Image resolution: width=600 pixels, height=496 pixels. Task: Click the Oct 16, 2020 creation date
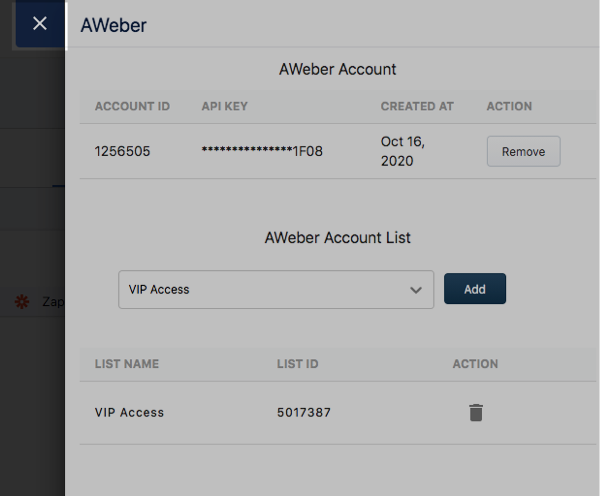pos(403,151)
